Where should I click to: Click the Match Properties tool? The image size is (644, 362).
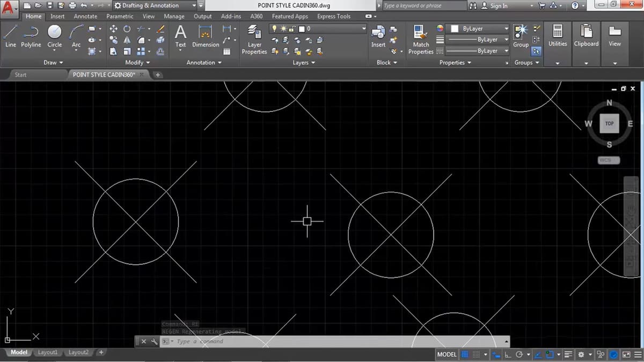[x=421, y=39]
